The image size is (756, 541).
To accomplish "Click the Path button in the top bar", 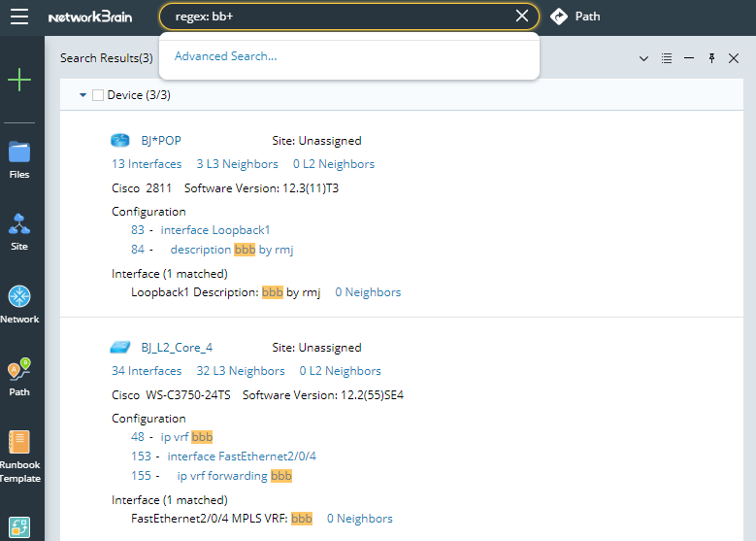I will pyautogui.click(x=575, y=17).
